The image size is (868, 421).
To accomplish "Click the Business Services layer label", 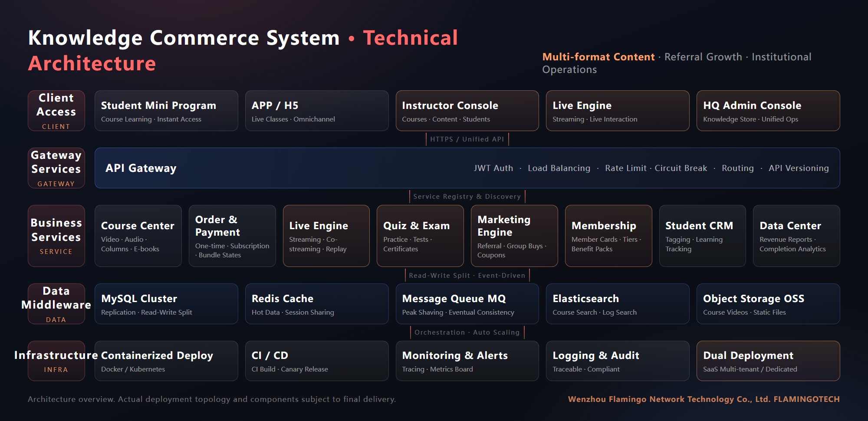I will pos(56,236).
